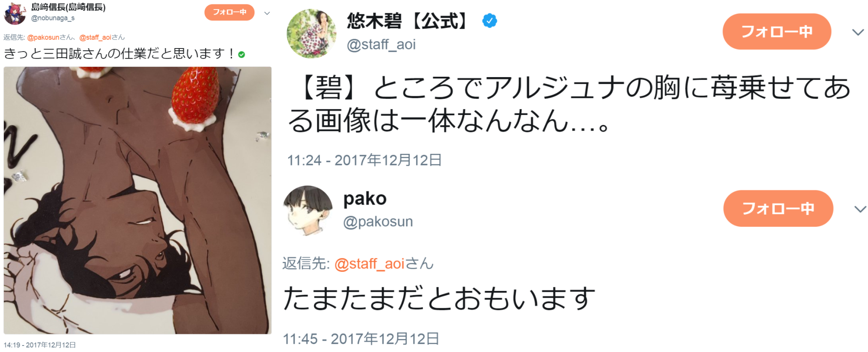Screen dimensions: 868x352
Task: Open pako's illustrated avatar
Action: [x=307, y=210]
